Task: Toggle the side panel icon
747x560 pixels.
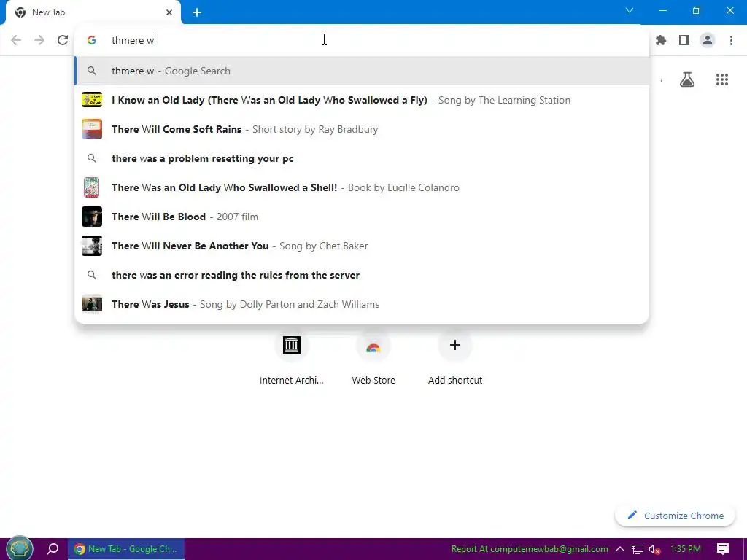Action: (684, 41)
